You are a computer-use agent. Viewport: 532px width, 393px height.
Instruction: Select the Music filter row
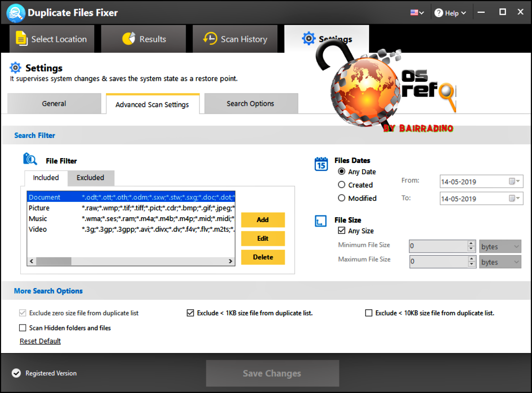(x=131, y=219)
